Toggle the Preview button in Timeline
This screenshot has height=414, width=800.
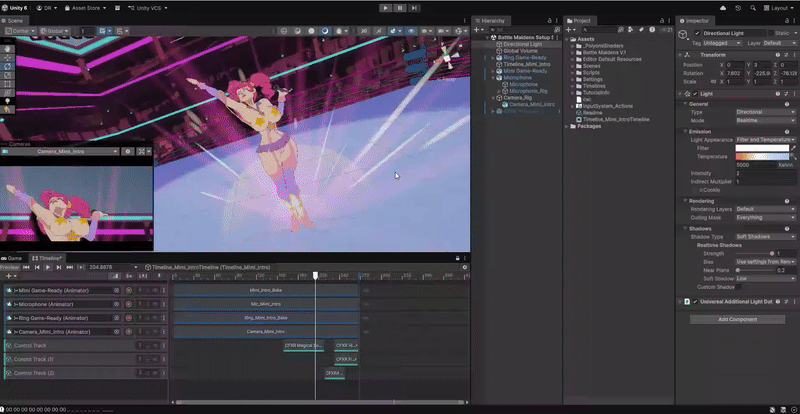click(x=10, y=267)
